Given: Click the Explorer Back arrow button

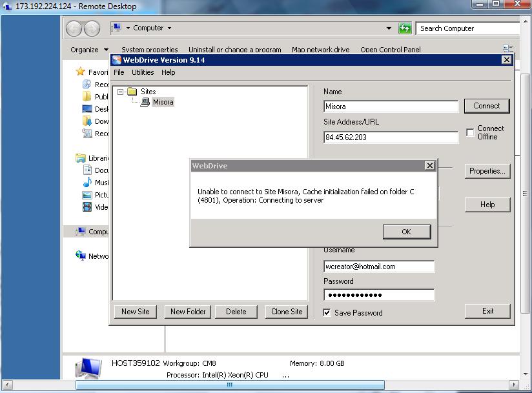Looking at the screenshot, I should 74,28.
